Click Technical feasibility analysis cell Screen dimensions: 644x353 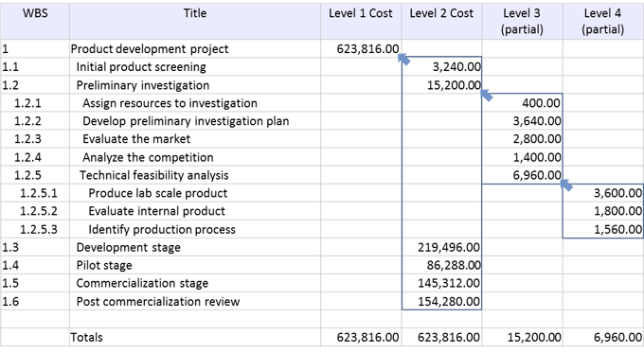[x=195, y=175]
